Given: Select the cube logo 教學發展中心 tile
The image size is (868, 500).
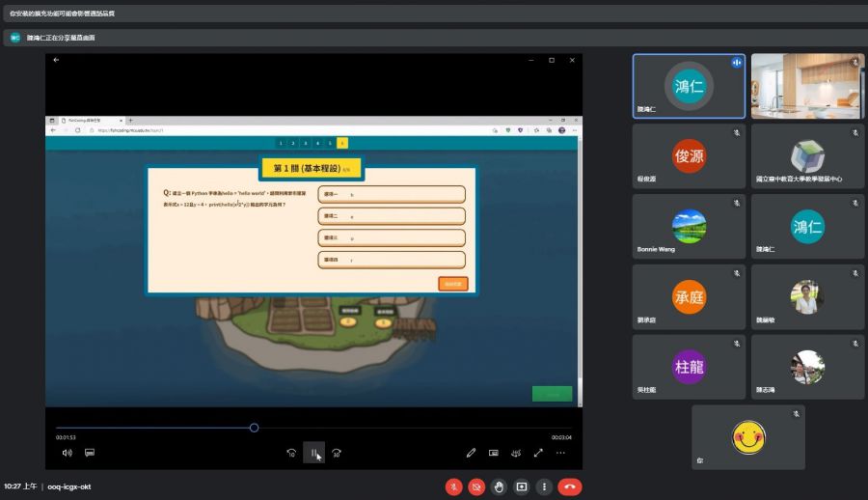Looking at the screenshot, I should [807, 156].
